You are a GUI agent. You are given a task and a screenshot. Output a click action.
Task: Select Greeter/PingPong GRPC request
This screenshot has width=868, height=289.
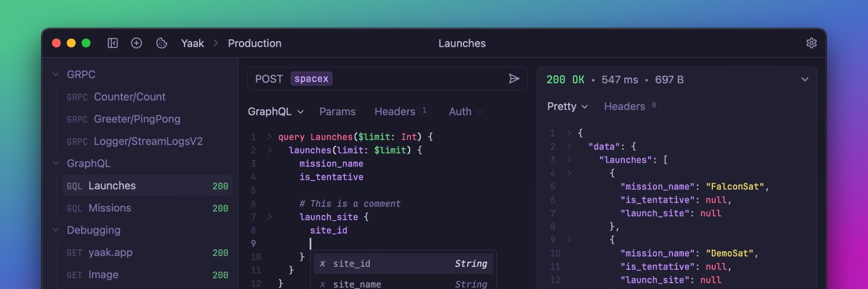(x=147, y=119)
